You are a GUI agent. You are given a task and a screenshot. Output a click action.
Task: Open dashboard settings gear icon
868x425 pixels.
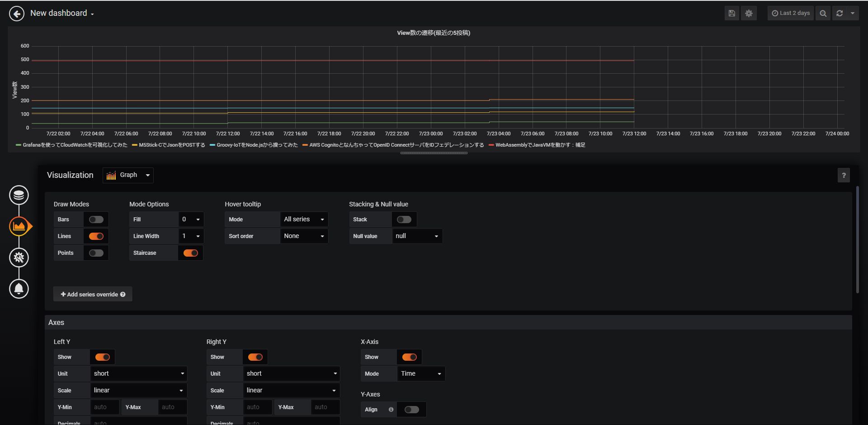tap(749, 13)
